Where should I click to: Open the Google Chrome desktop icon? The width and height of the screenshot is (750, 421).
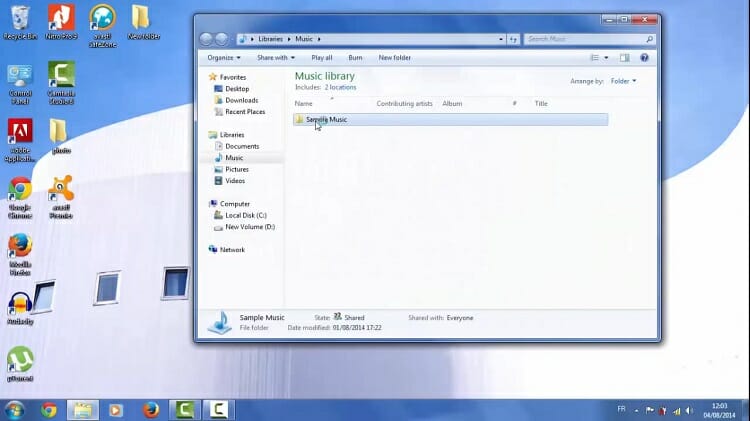click(x=20, y=198)
